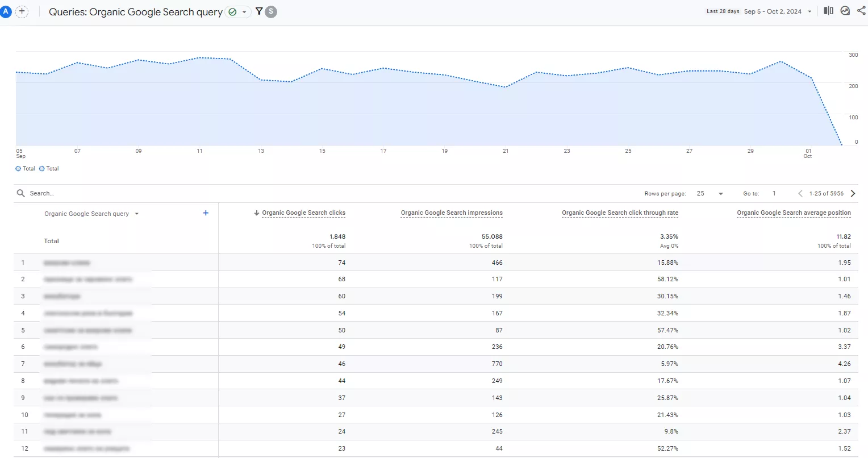Image resolution: width=868 pixels, height=458 pixels.
Task: Click the edit comparisons columns icon
Action: tap(828, 11)
